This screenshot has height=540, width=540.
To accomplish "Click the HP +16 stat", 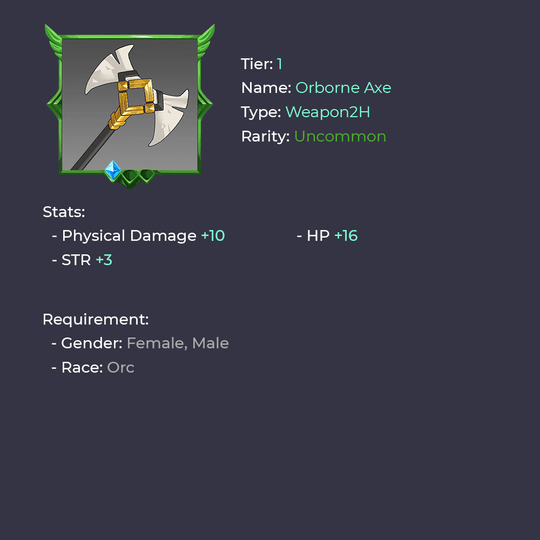I will pos(327,236).
